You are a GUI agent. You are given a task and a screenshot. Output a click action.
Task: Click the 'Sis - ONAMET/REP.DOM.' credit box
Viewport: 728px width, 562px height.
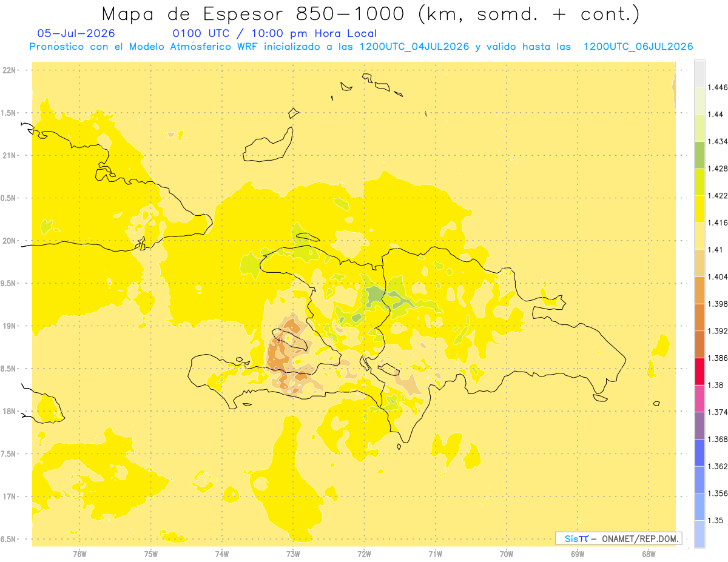click(x=619, y=538)
